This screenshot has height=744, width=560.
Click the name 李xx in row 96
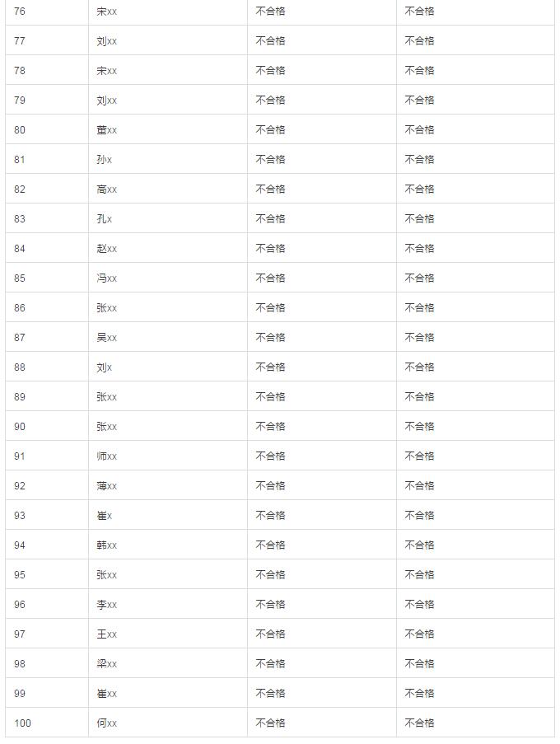(x=107, y=605)
